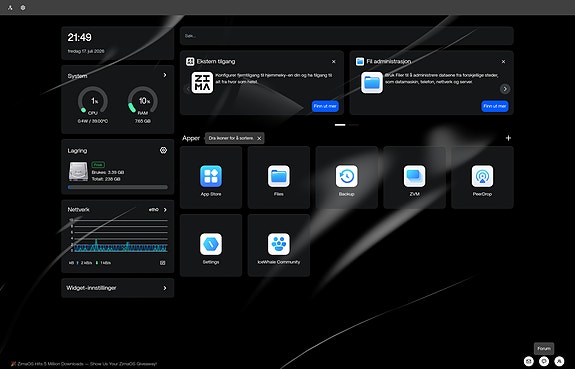Click the account icon in the top bar
This screenshot has width=575, height=369.
pos(10,7)
